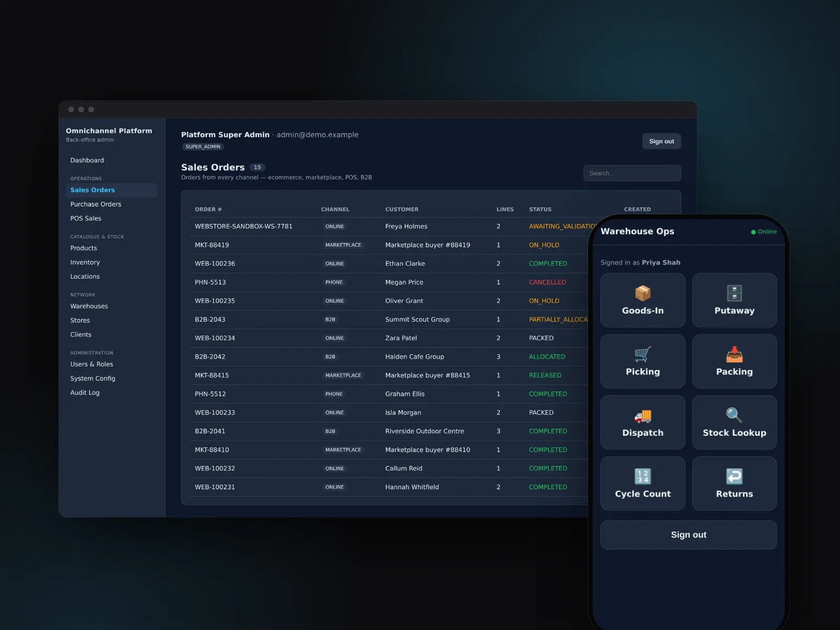Open the Goods-In box icon
Image resolution: width=840 pixels, height=630 pixels.
[643, 293]
